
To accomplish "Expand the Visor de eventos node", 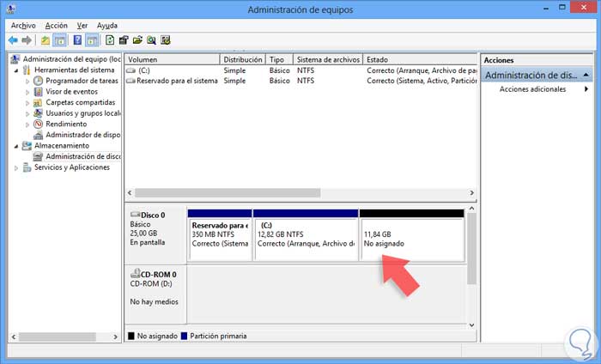I will [27, 92].
